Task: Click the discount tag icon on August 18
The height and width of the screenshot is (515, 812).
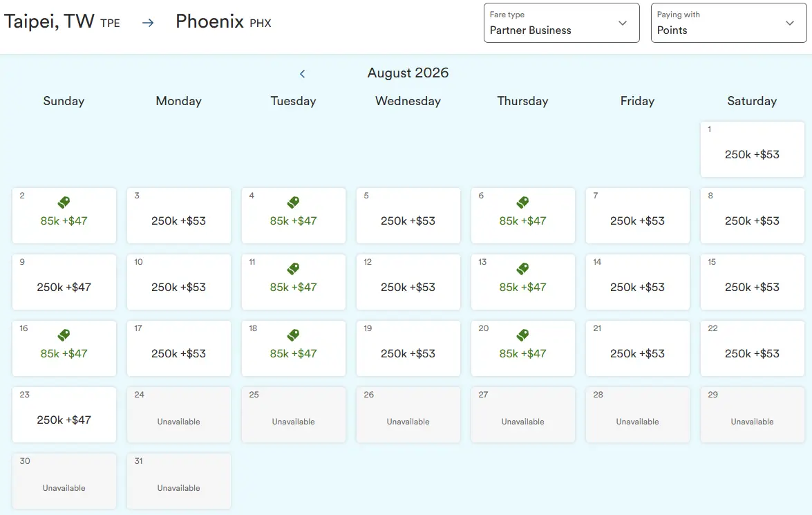Action: tap(293, 335)
